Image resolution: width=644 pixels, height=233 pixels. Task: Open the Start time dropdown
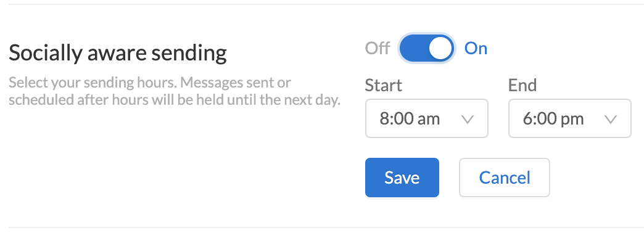point(427,118)
